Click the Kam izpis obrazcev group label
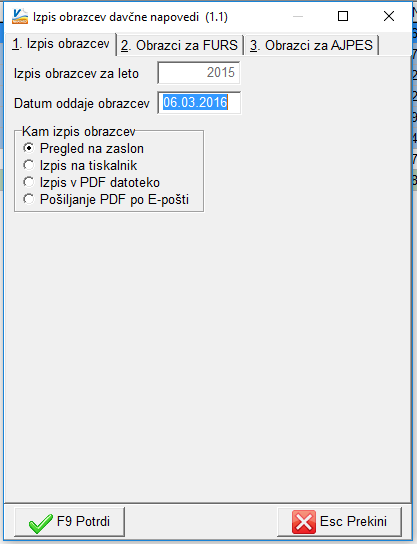Image resolution: width=417 pixels, height=544 pixels. coord(78,131)
